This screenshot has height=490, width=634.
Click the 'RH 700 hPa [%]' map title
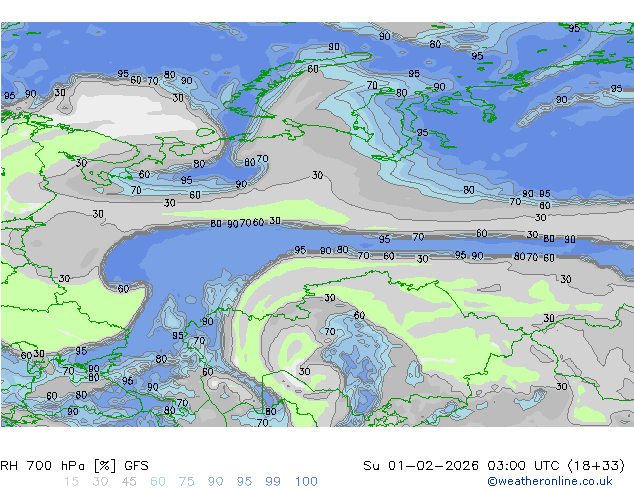[58, 466]
